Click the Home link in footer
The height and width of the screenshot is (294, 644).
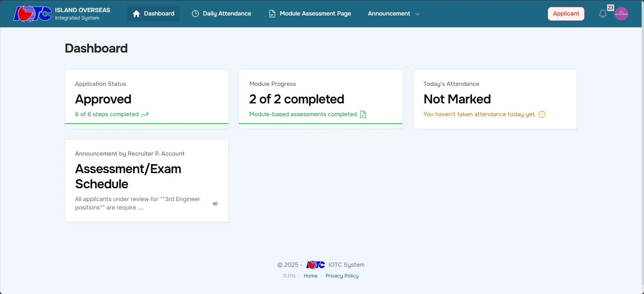[x=310, y=276]
